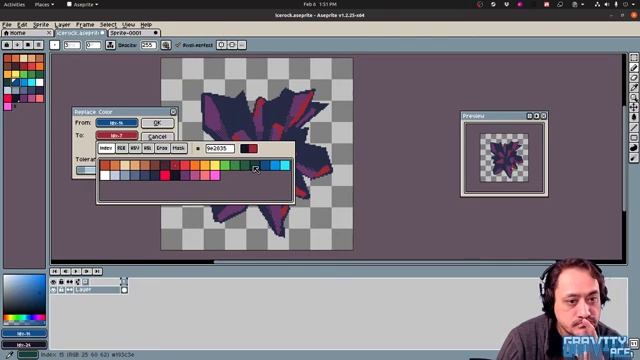640x360 pixels.
Task: Select the Zoom magnifier tool
Action: click(633, 98)
